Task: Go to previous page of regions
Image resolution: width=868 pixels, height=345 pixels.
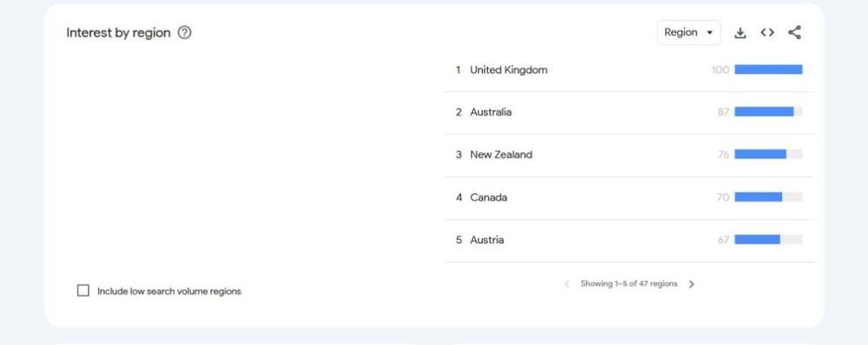Action: pos(567,284)
